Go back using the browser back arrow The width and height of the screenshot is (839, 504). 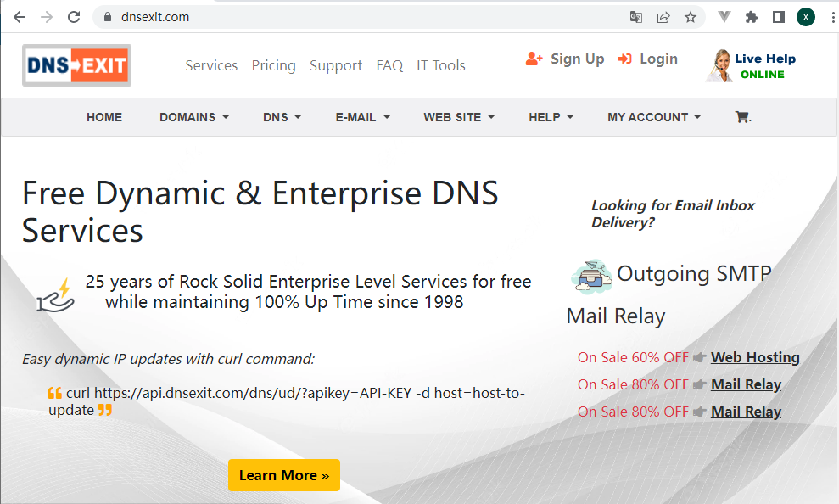[20, 17]
